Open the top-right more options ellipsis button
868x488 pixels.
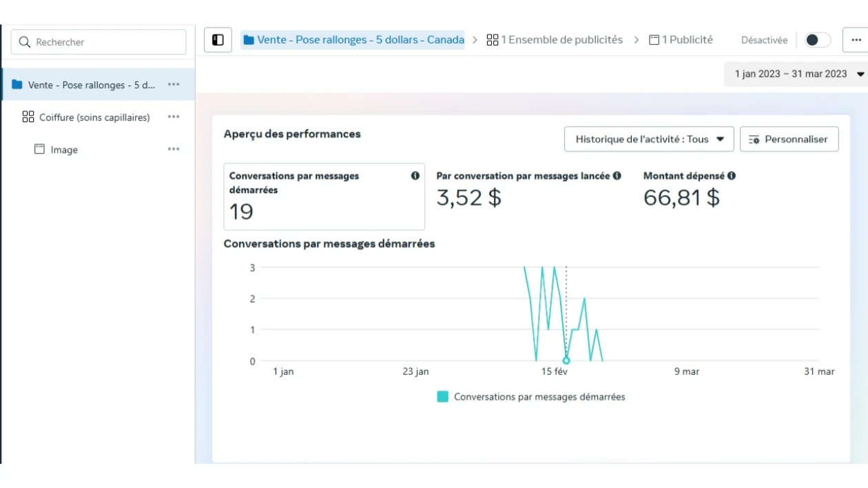tap(856, 40)
